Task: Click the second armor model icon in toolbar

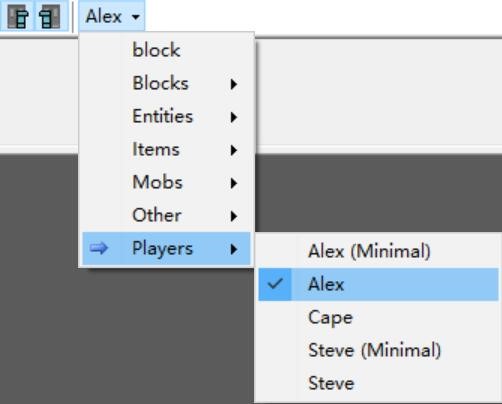Action: coord(49,16)
